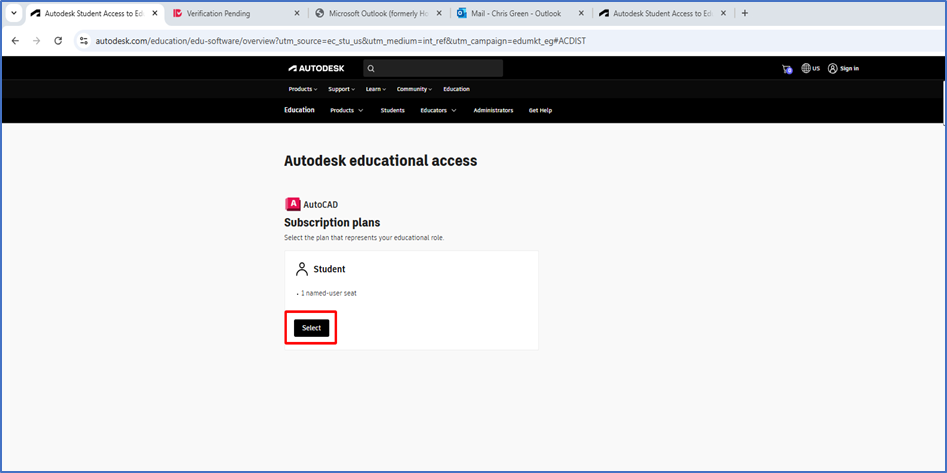The image size is (947, 473).
Task: Click the search magnifier icon
Action: click(370, 69)
